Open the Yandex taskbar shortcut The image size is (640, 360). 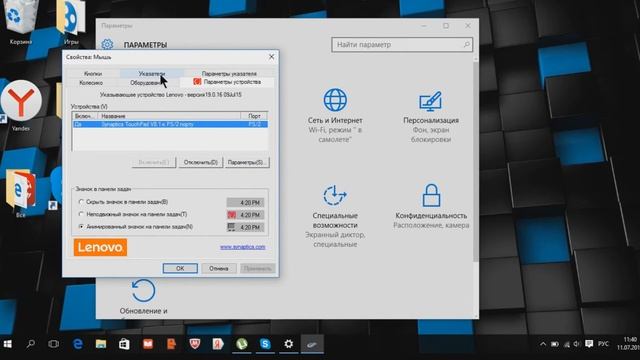pos(218,344)
